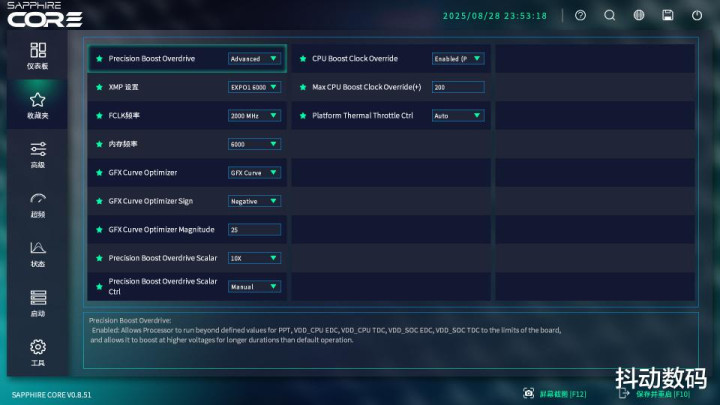Toggle favorite star for Precision Boost Overdrive Scalar
720x405 pixels.
click(99, 258)
